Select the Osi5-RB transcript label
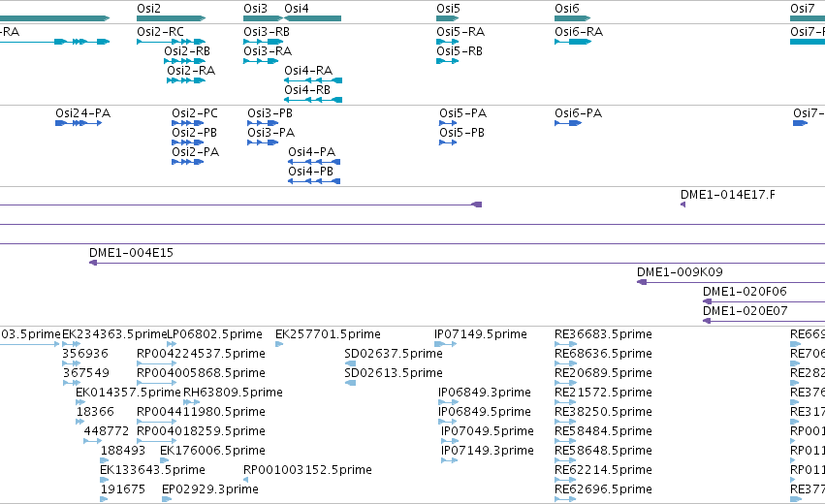This screenshot has height=504, width=825. click(x=460, y=51)
